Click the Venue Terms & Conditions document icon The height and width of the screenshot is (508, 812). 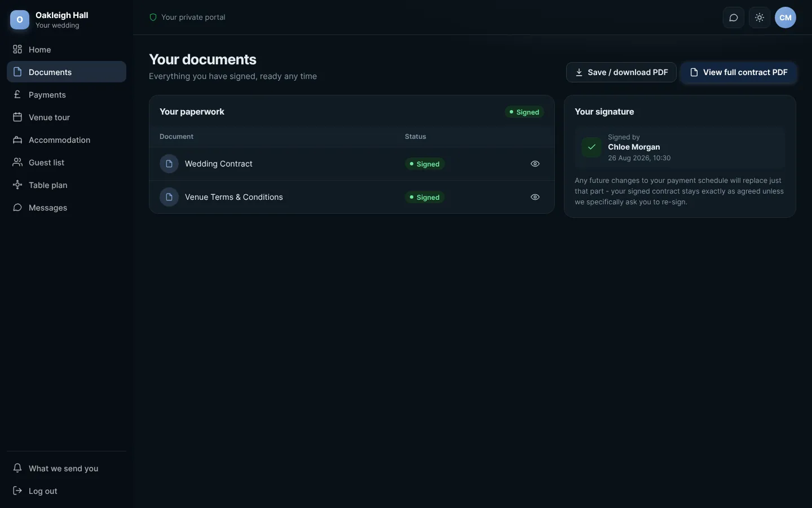(x=169, y=197)
